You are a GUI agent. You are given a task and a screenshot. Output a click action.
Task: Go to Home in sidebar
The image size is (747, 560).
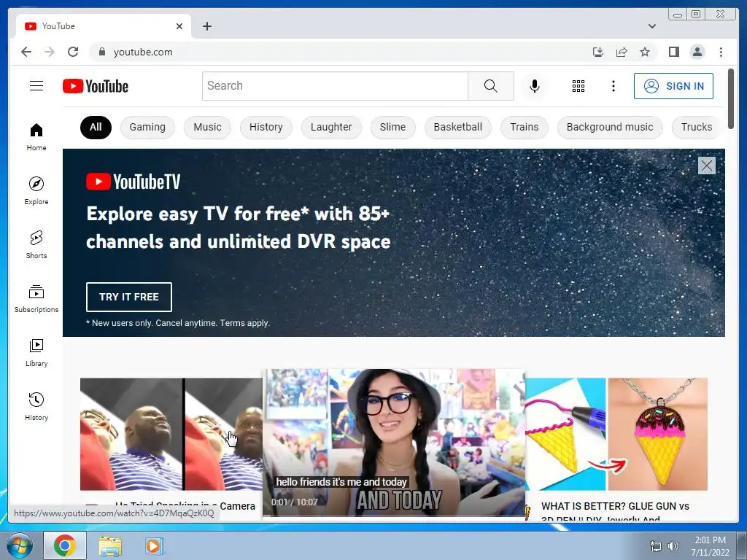[x=36, y=137]
